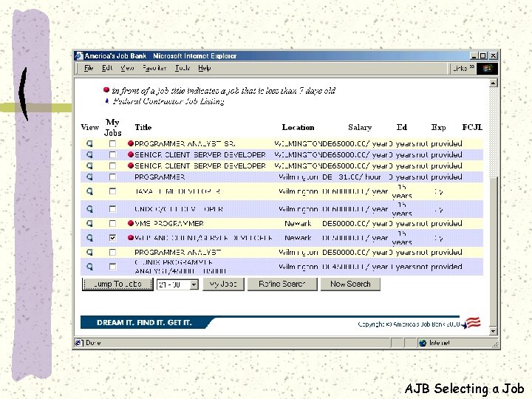The image size is (532, 399).
Task: Open the Edit menu
Action: click(107, 68)
